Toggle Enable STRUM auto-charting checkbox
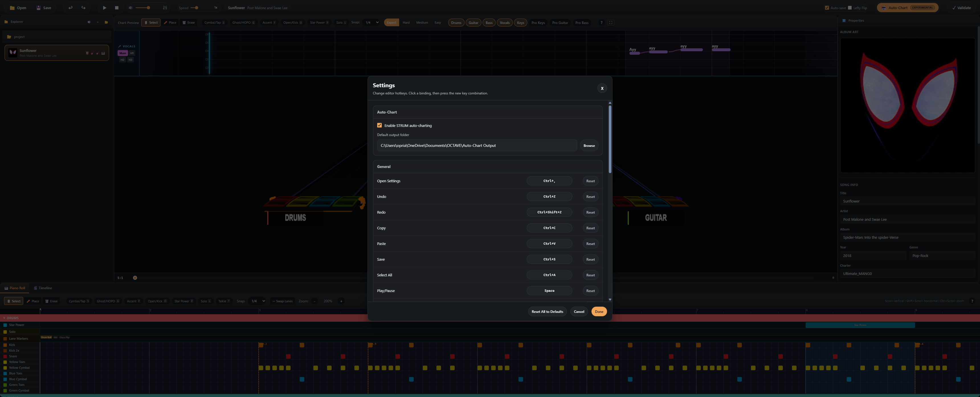 [x=379, y=125]
